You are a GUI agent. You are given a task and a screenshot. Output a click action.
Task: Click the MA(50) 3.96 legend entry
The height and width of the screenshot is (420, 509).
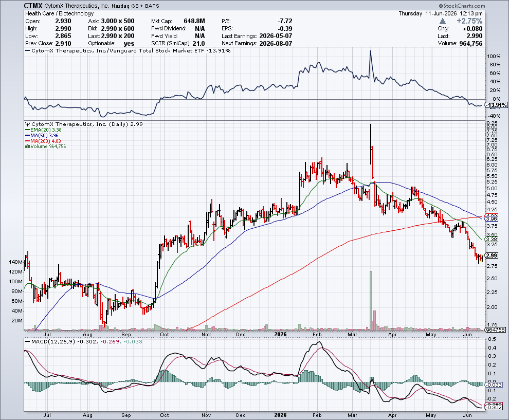[42, 135]
